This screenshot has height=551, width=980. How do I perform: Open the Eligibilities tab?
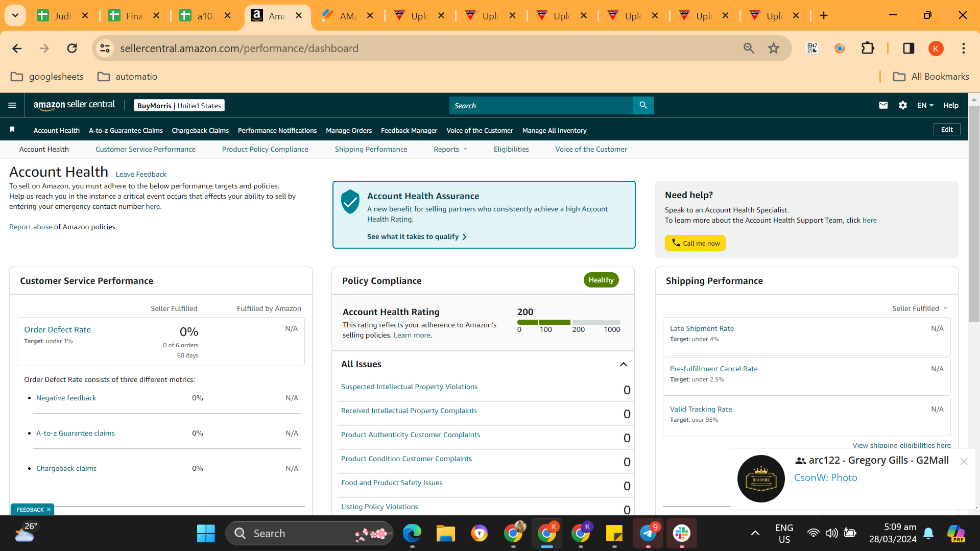coord(511,149)
